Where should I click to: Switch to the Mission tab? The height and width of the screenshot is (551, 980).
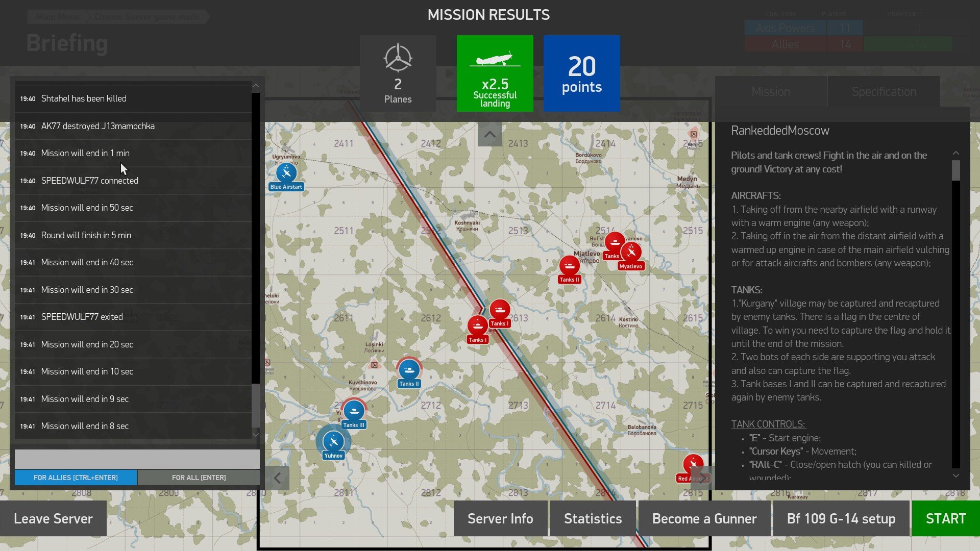point(771,92)
